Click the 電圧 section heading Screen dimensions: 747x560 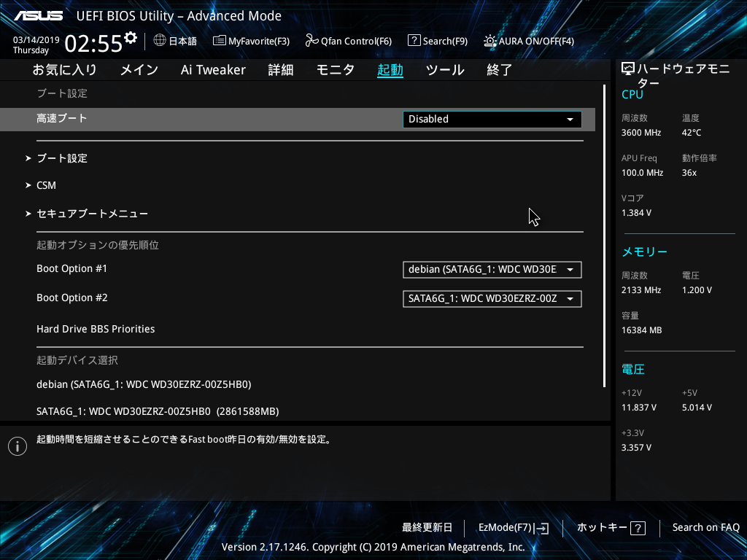tap(633, 370)
